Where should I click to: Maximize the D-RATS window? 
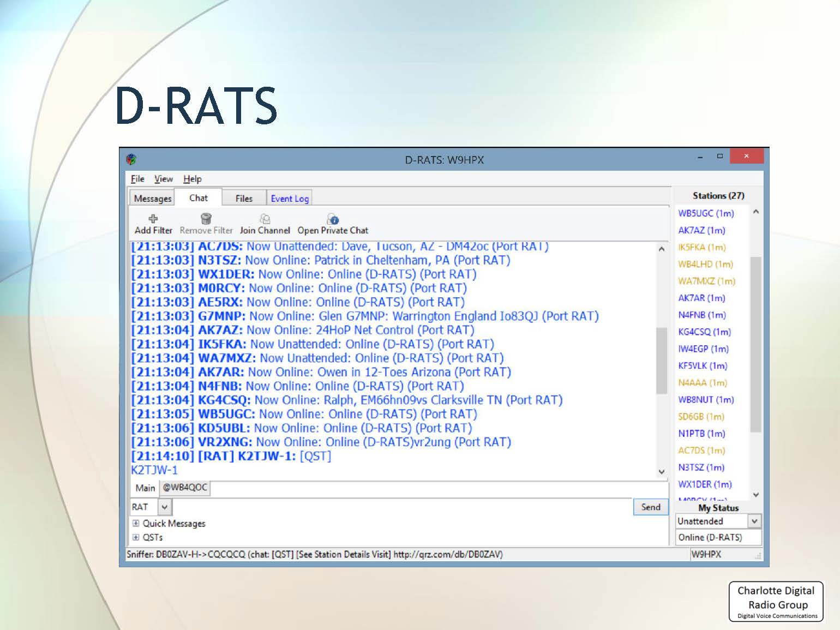pos(720,156)
